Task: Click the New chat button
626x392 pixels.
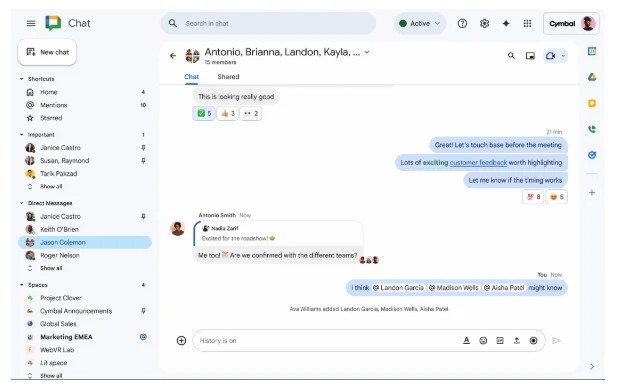Action: pos(47,52)
